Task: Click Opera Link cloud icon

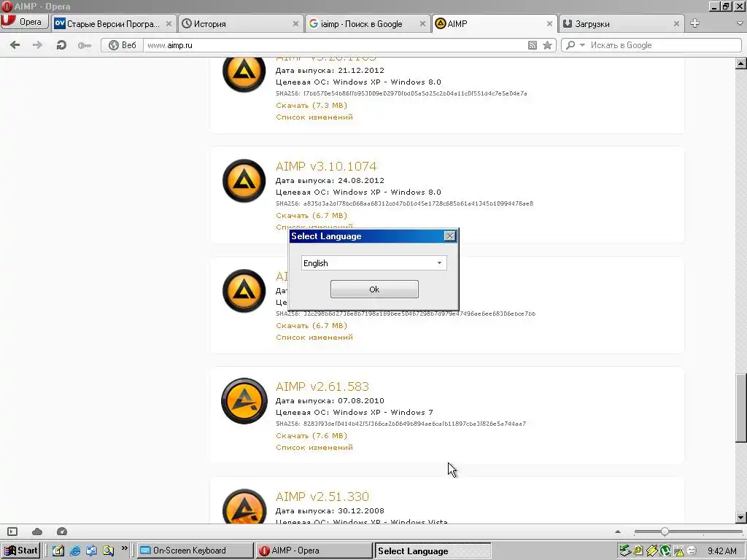Action: click(37, 532)
